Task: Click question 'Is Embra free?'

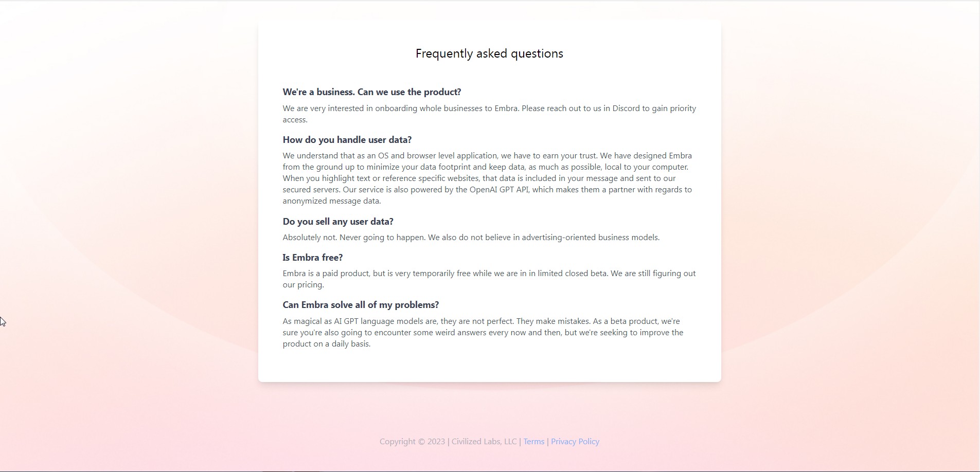Action: click(x=313, y=258)
